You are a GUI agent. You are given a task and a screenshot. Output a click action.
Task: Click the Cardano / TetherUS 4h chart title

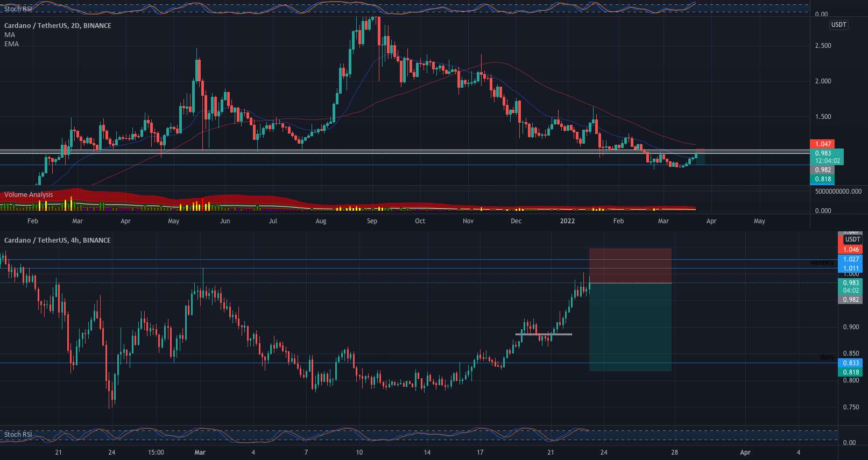pyautogui.click(x=58, y=240)
